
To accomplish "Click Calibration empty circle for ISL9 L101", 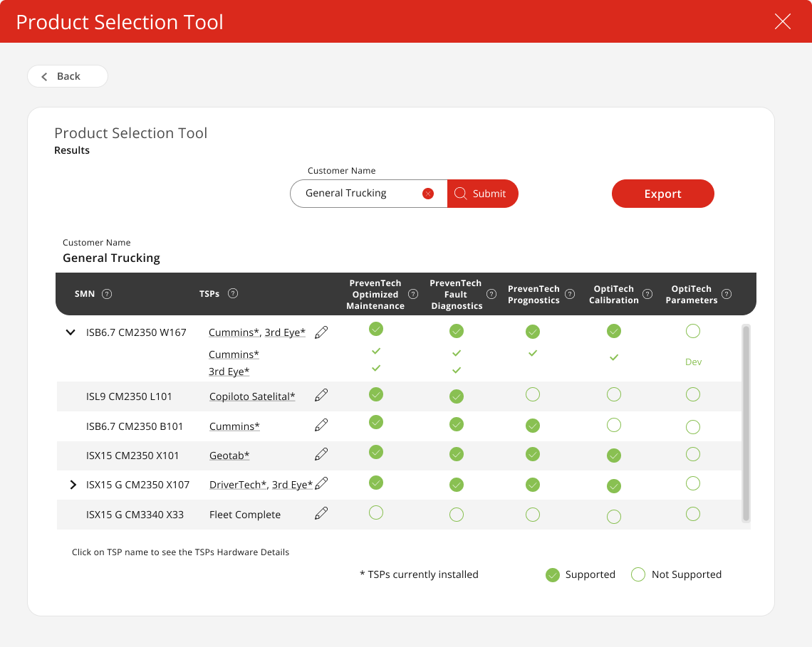I will (614, 394).
